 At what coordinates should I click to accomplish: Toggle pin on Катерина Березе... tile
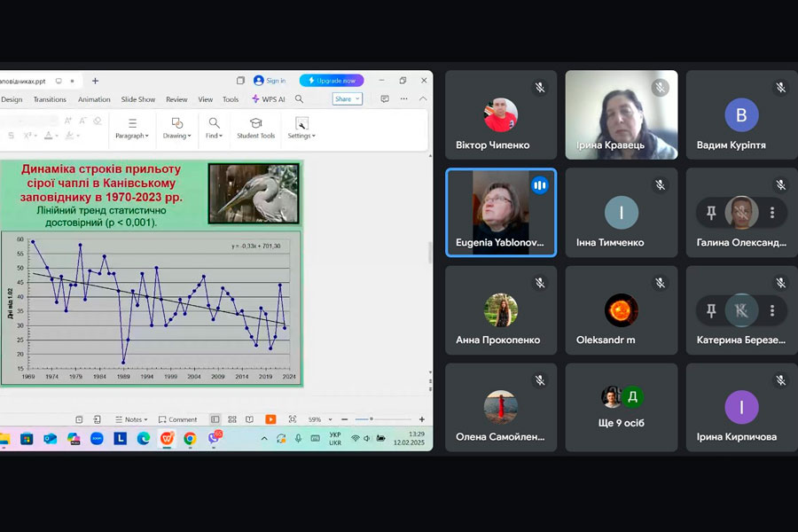pyautogui.click(x=711, y=310)
